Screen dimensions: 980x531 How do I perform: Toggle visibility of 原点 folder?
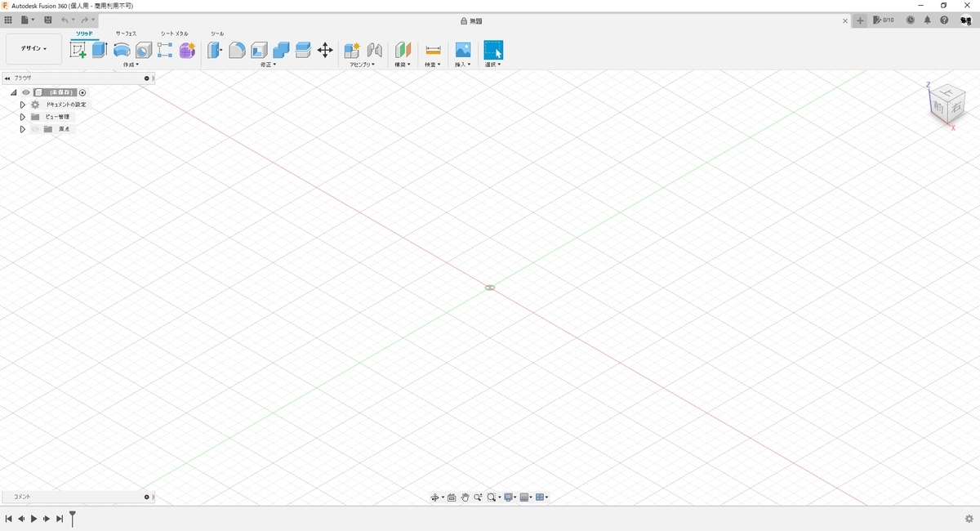35,129
